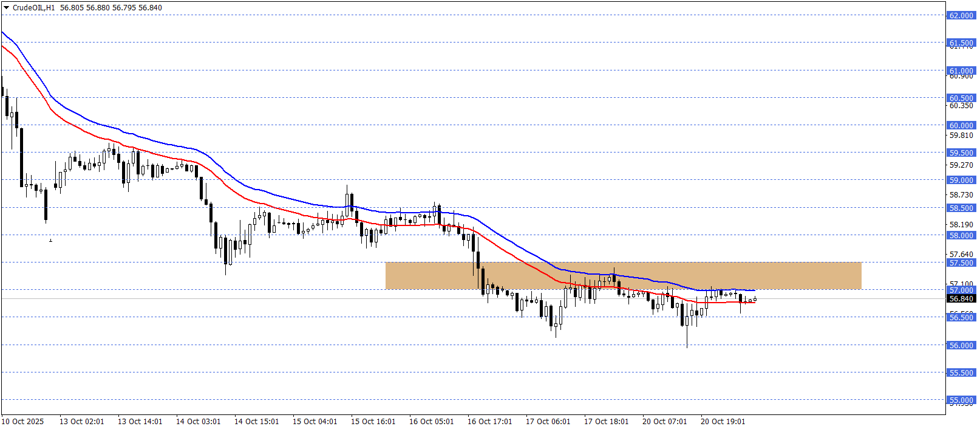
Task: Click the 20 Oct 19:01 time label
Action: pyautogui.click(x=723, y=422)
